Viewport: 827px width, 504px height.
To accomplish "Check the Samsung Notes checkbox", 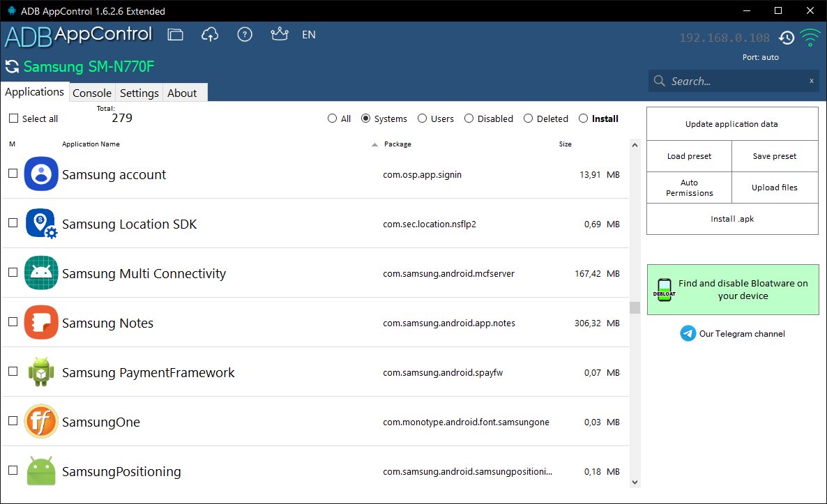I will [13, 322].
